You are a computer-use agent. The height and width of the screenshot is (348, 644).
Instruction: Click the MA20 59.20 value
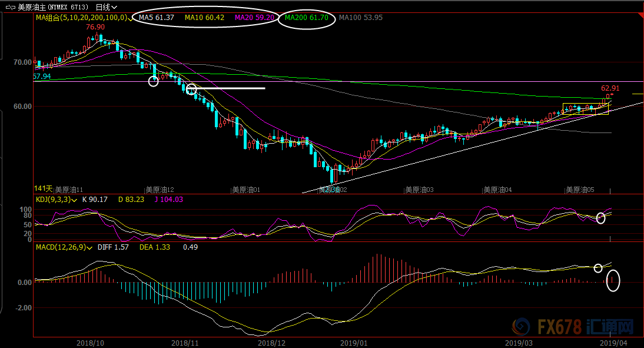(255, 18)
